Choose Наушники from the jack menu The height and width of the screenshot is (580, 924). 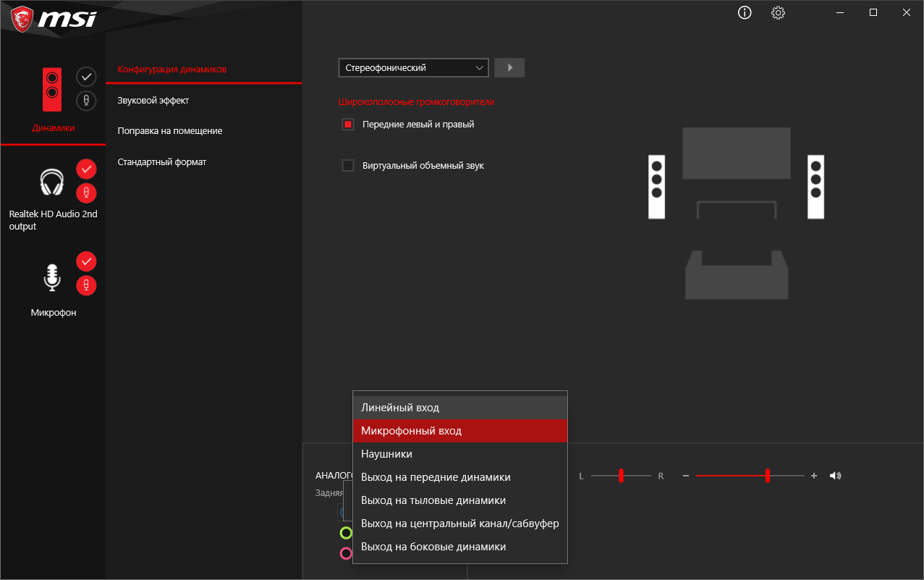460,454
